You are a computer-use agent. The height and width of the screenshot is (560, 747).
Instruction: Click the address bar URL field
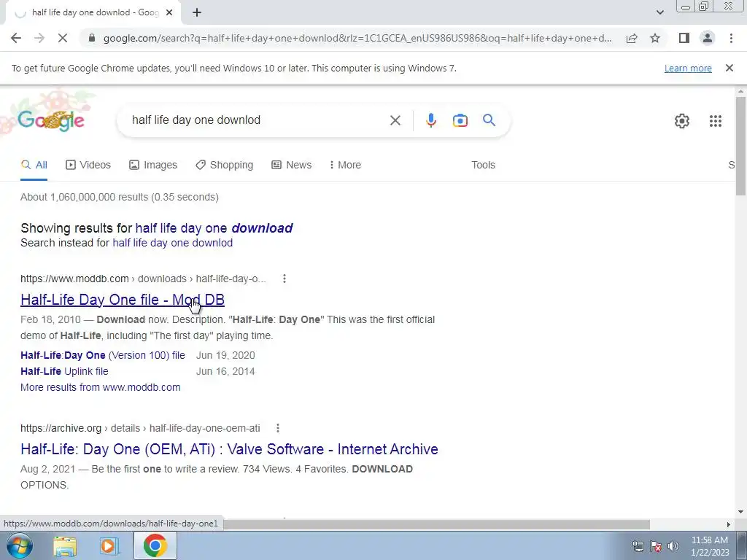[x=357, y=38]
